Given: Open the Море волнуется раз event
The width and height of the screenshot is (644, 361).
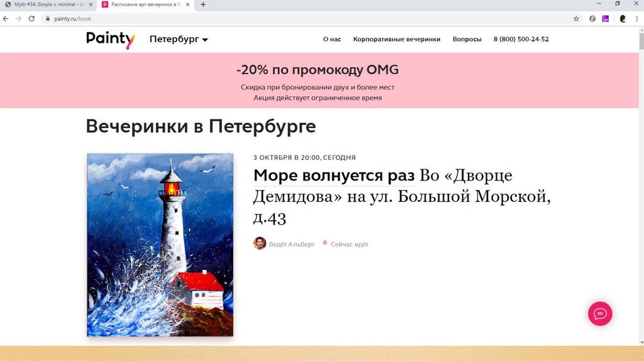Looking at the screenshot, I should [334, 175].
